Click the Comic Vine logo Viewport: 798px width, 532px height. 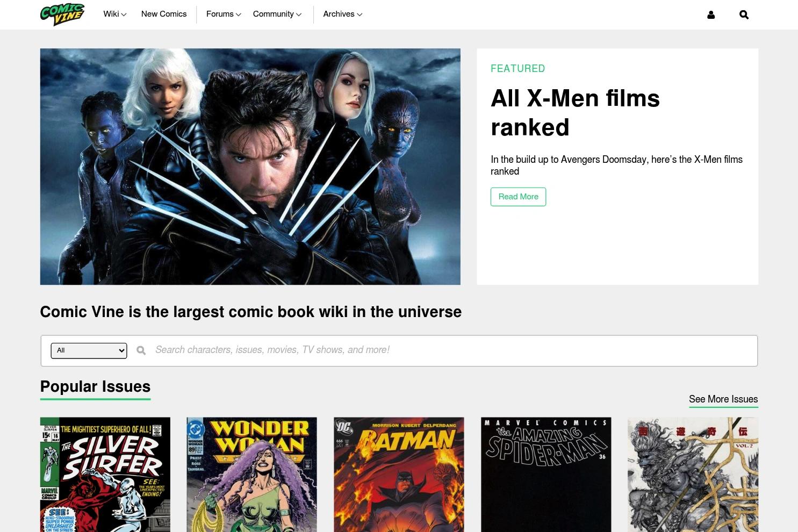[62, 15]
